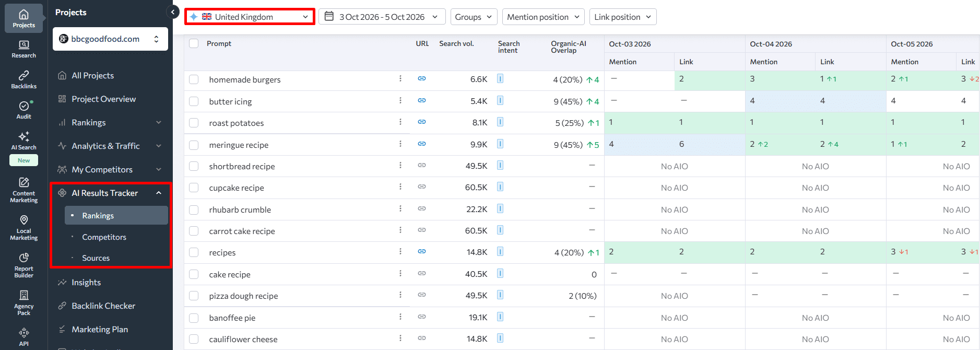This screenshot has height=350, width=980.
Task: Click the Prompt column header
Action: click(219, 43)
